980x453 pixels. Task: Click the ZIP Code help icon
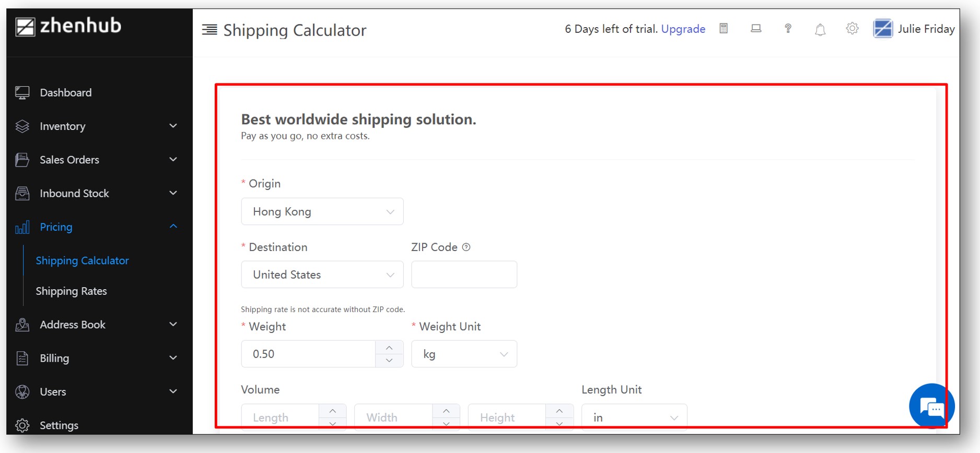(466, 247)
